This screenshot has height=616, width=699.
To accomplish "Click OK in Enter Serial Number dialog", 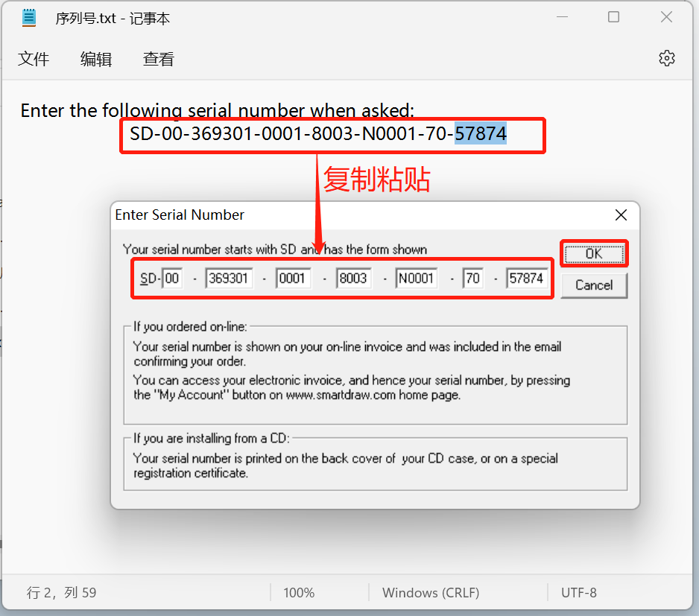I will (x=594, y=253).
